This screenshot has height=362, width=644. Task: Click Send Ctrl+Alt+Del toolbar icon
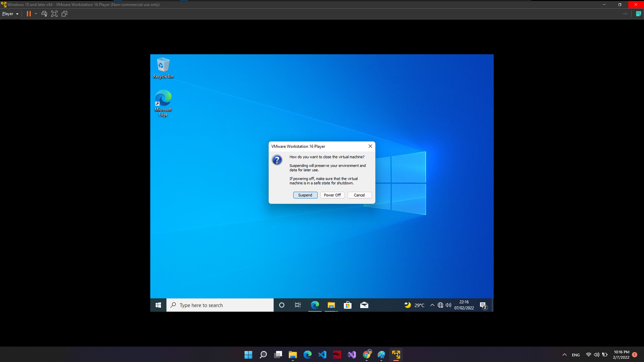coord(44,14)
